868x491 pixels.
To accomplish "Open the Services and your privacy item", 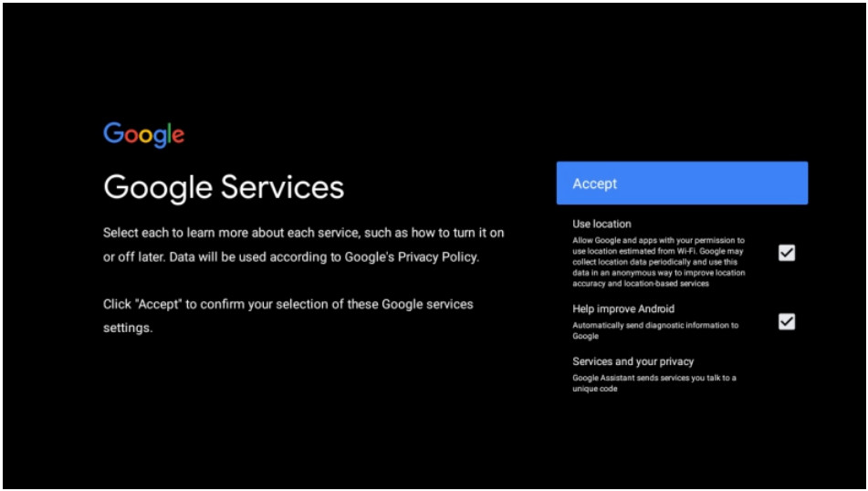I will [633, 361].
